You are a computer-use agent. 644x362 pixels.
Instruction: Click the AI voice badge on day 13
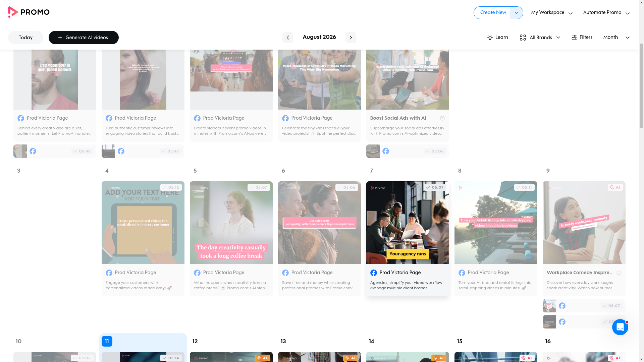351,358
